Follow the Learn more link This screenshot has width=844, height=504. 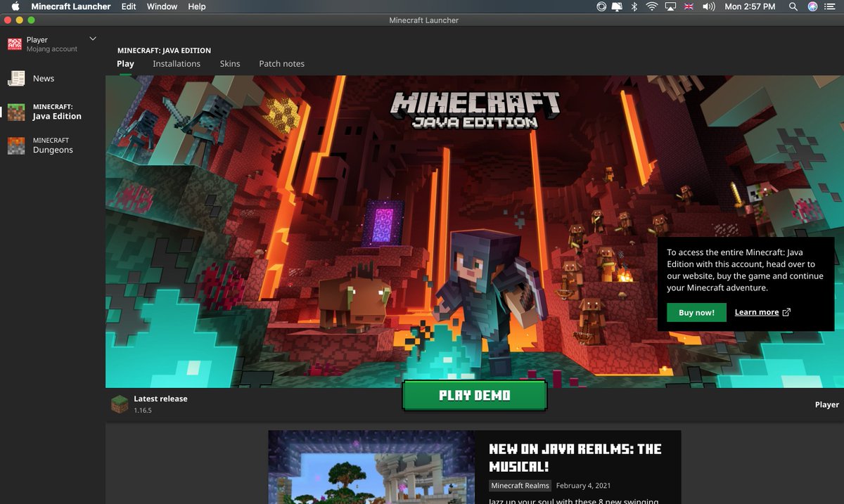tap(757, 312)
